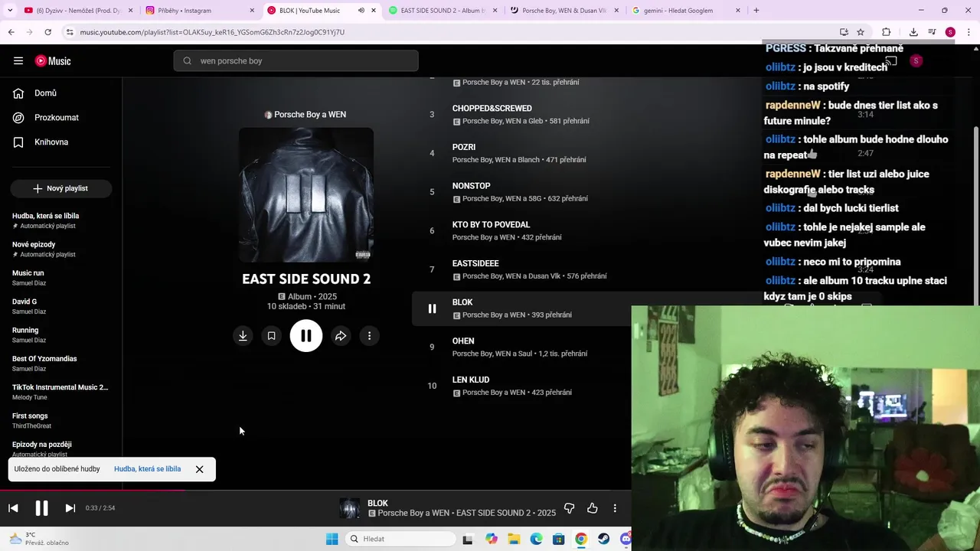
Task: Open the Windows Start menu
Action: point(332,539)
